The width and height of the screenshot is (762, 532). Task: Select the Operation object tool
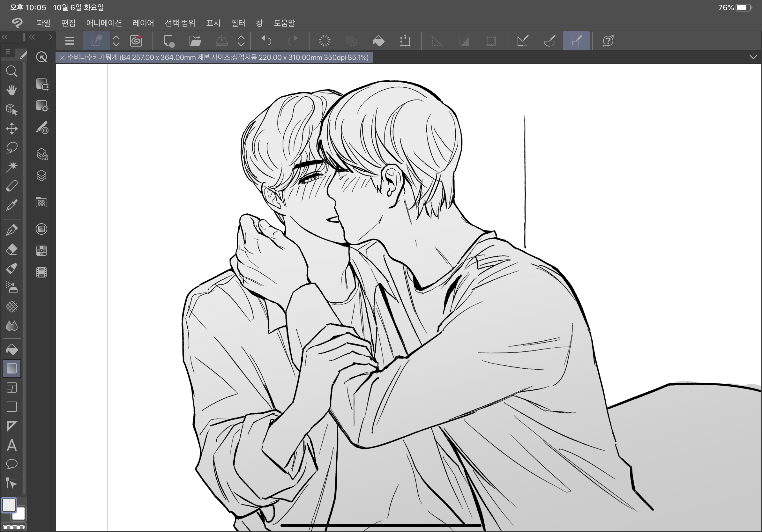pos(11,109)
